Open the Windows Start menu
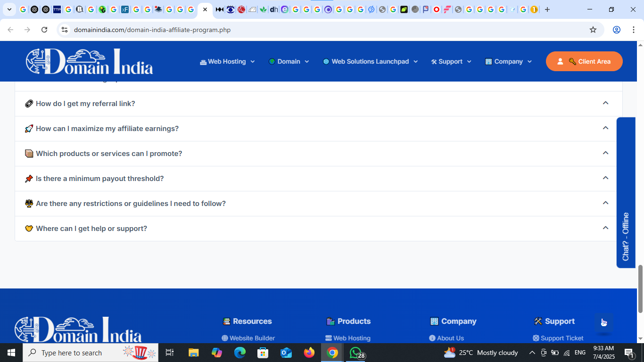This screenshot has width=644, height=362. (x=11, y=353)
